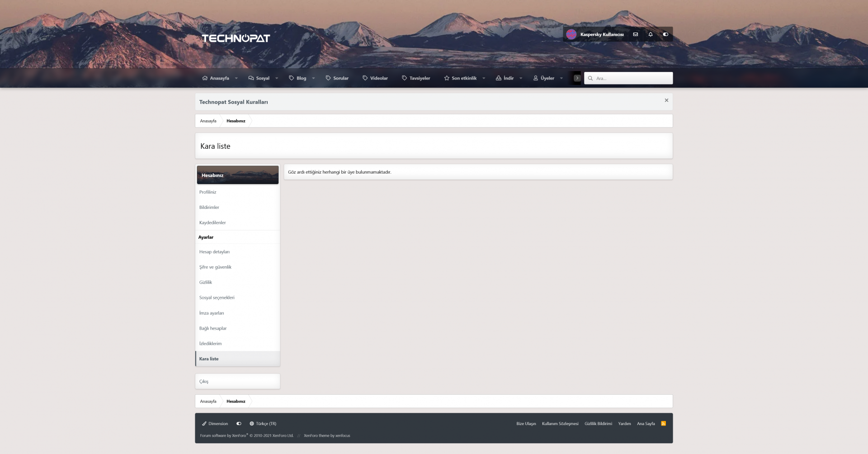Screen dimensions: 868x454
Task: Click the Technopat logo
Action: tap(236, 38)
